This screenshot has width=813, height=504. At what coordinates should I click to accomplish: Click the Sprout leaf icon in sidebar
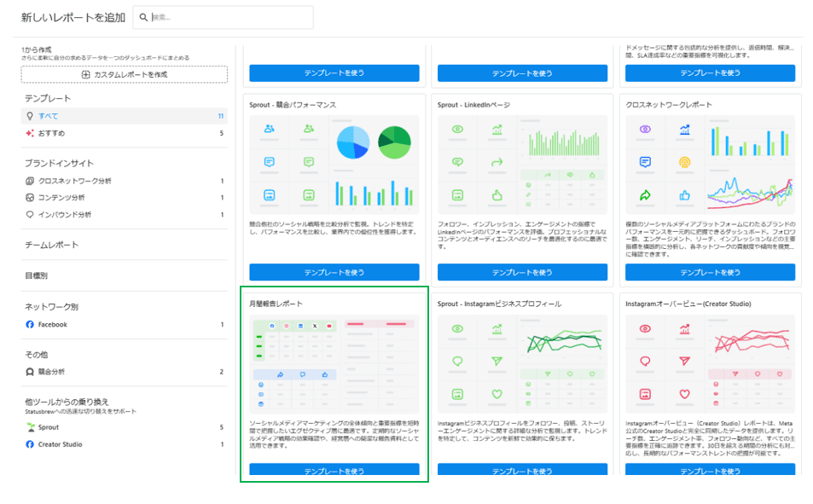pyautogui.click(x=30, y=427)
